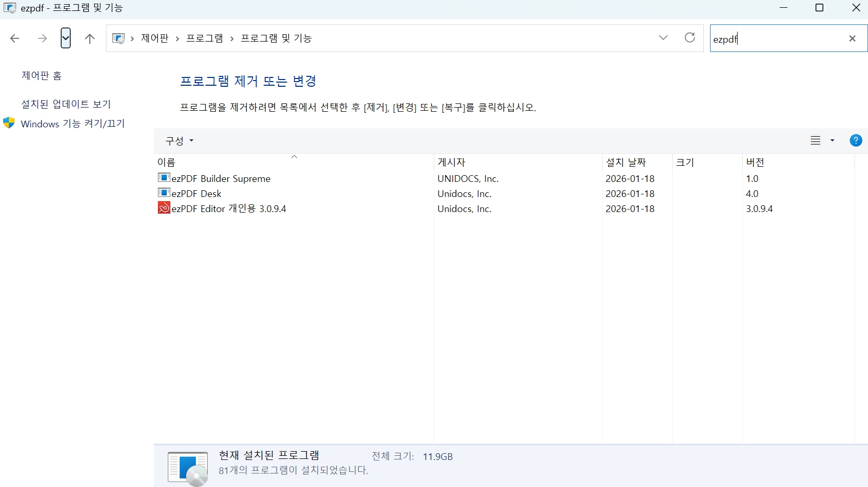
Task: Sort by 이름 column header
Action: pos(293,162)
